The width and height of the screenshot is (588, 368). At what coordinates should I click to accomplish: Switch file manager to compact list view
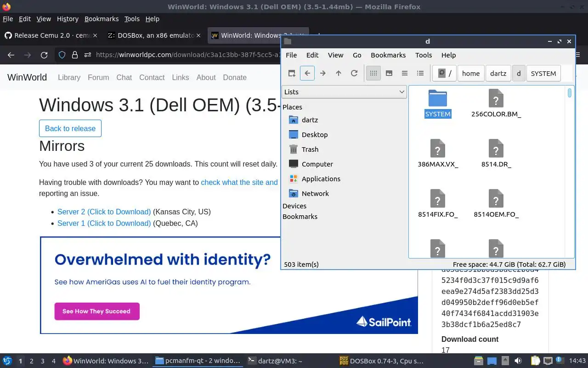(405, 73)
